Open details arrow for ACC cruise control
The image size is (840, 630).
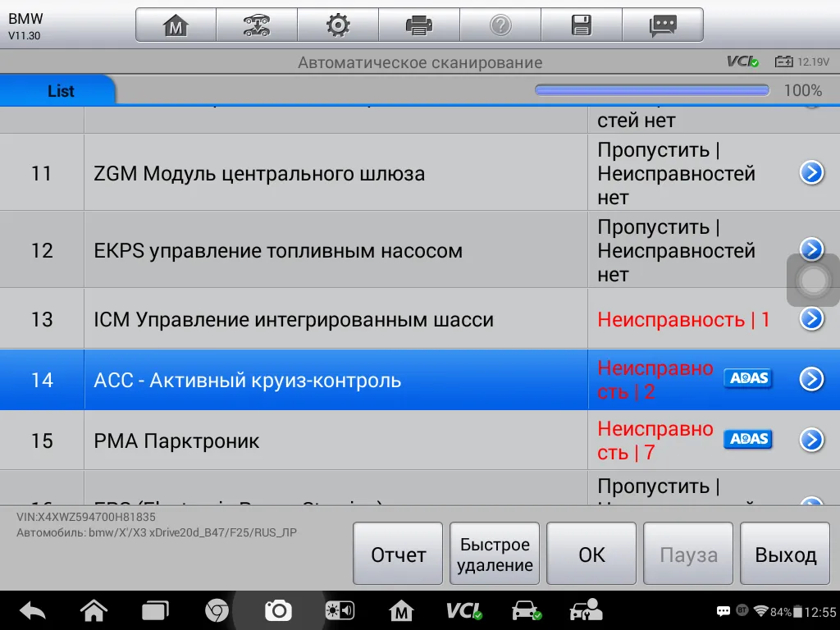pos(811,379)
